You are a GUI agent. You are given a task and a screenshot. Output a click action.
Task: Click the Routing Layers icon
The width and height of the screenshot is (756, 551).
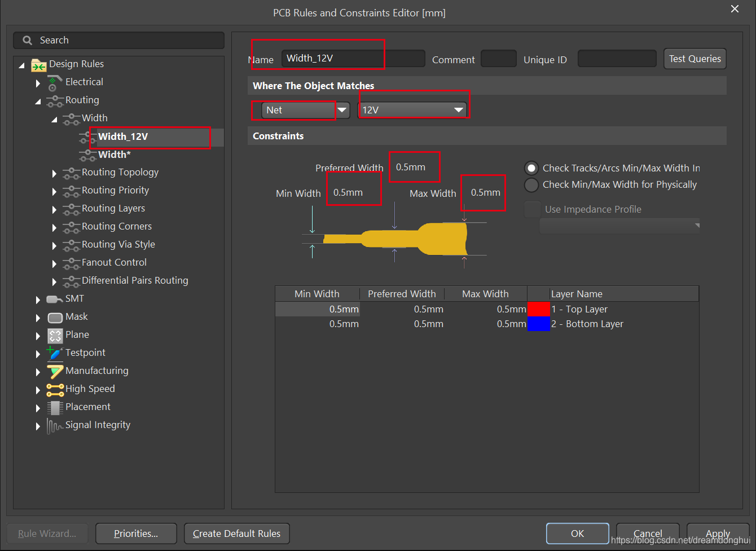click(x=71, y=209)
